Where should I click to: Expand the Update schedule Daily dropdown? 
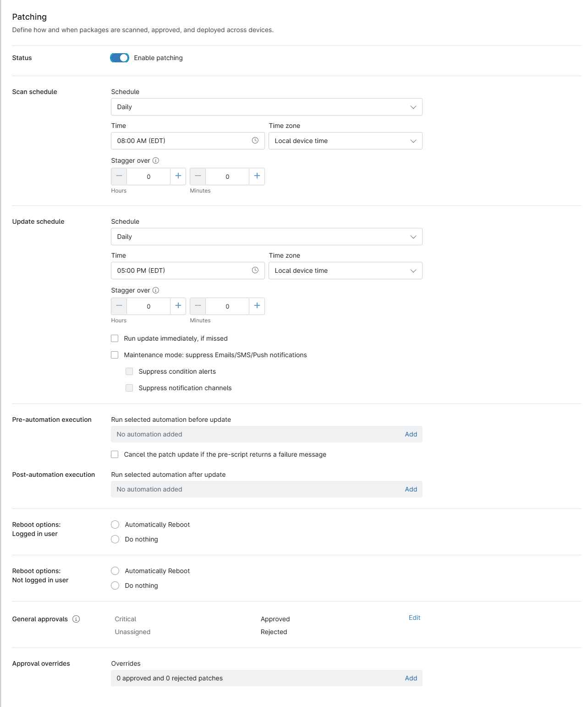(x=266, y=237)
